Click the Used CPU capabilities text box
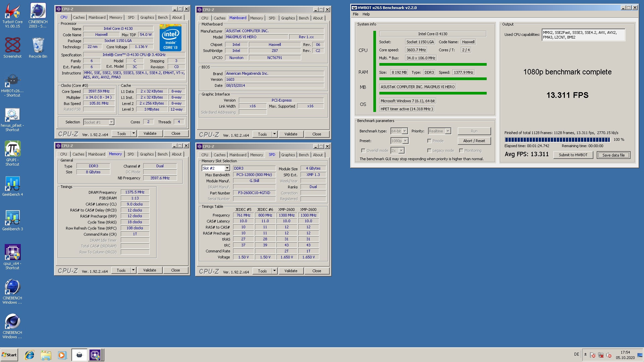Screen dimensions: 644x362 (583, 35)
